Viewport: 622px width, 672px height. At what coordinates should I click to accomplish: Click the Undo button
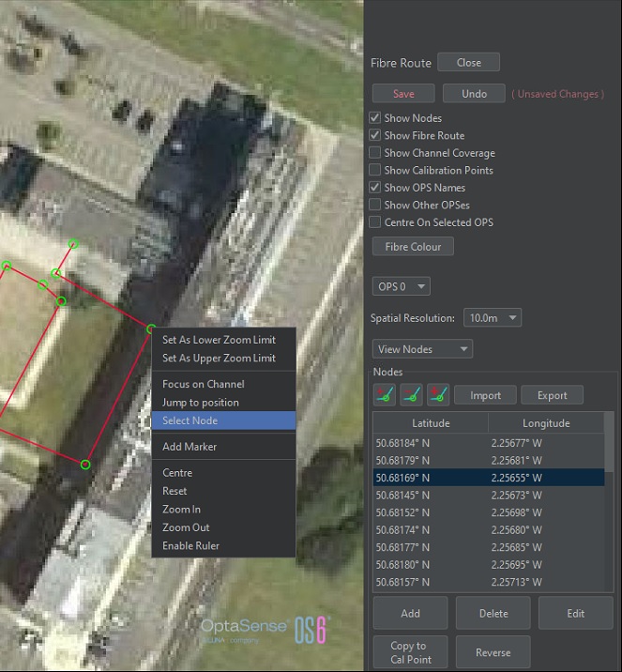pyautogui.click(x=474, y=94)
